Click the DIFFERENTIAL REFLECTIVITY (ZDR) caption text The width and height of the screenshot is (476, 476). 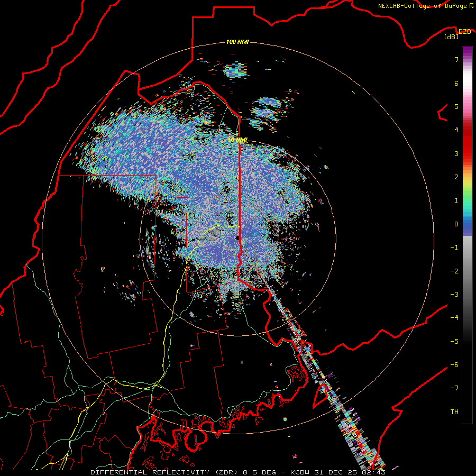pyautogui.click(x=166, y=472)
